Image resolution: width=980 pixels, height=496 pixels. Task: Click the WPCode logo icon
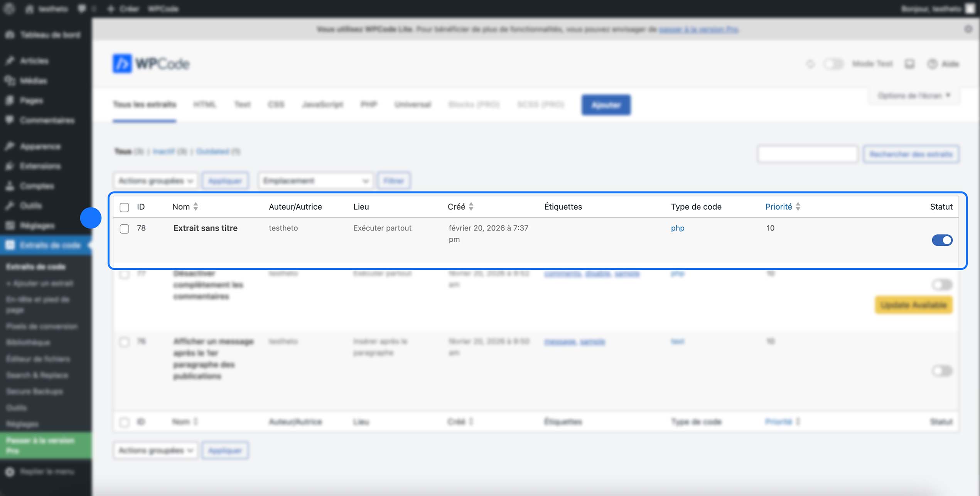point(122,64)
